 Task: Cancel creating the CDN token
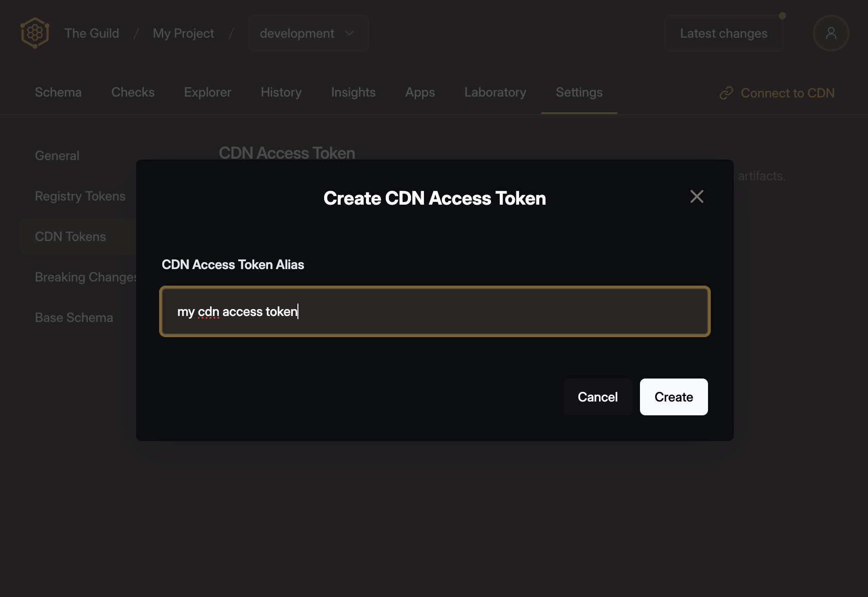tap(598, 396)
